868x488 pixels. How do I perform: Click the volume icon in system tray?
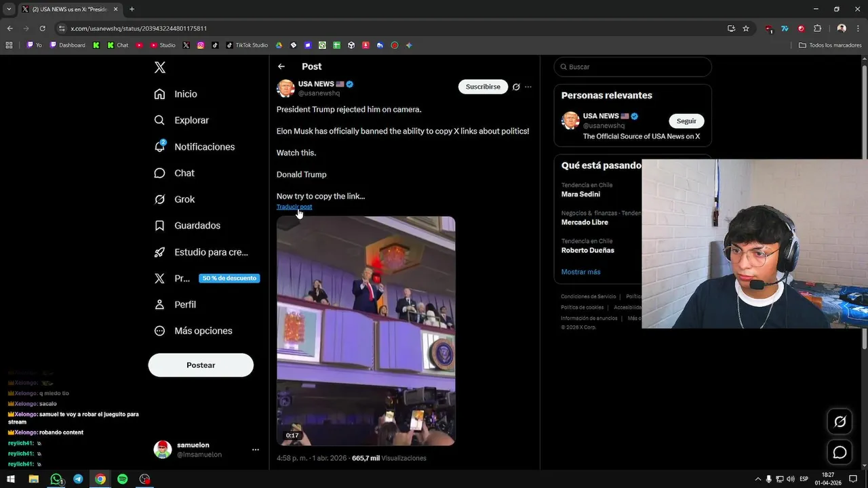point(791,479)
